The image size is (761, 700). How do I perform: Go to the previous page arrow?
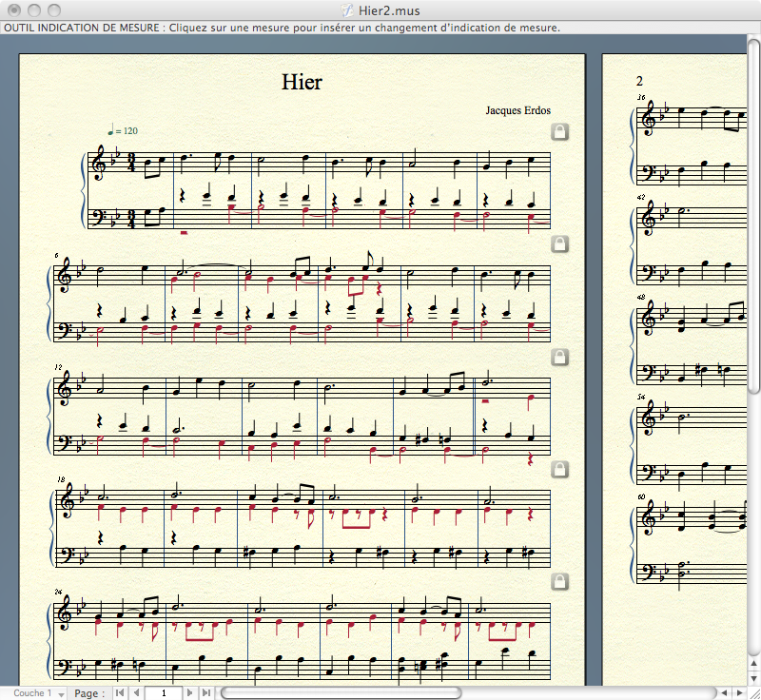point(136,693)
